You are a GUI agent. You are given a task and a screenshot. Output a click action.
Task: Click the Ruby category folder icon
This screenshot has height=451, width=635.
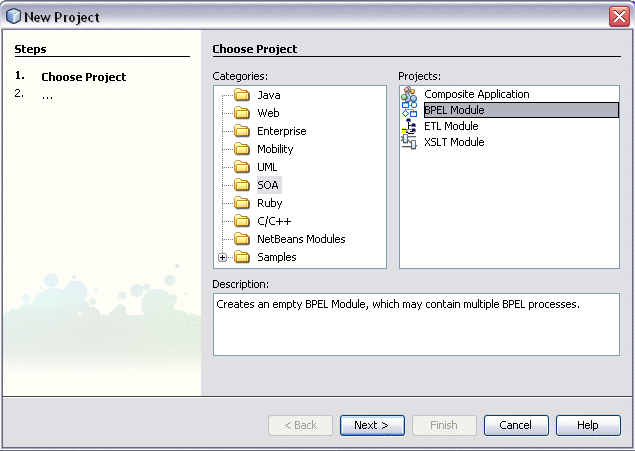[242, 203]
